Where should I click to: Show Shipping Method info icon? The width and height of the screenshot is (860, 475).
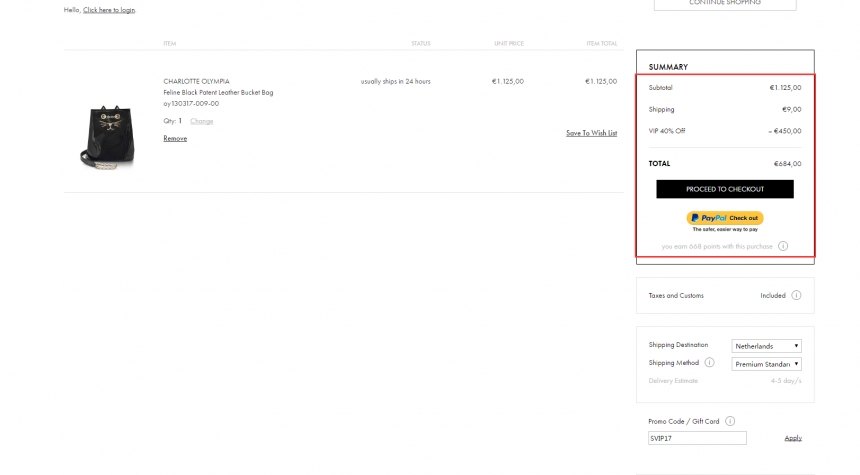tap(709, 363)
